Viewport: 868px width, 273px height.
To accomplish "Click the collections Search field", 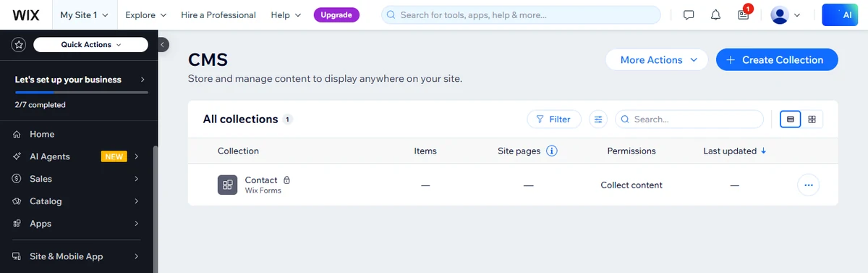I will (689, 119).
